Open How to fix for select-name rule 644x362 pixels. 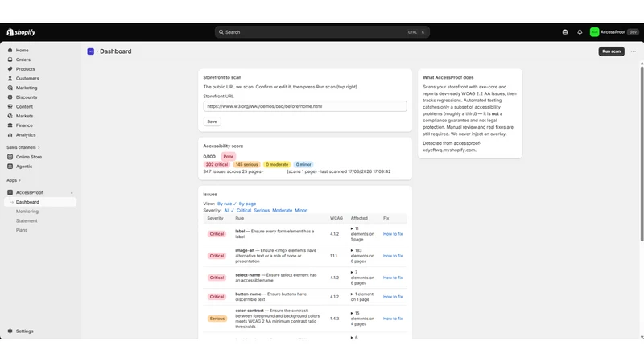tap(393, 278)
